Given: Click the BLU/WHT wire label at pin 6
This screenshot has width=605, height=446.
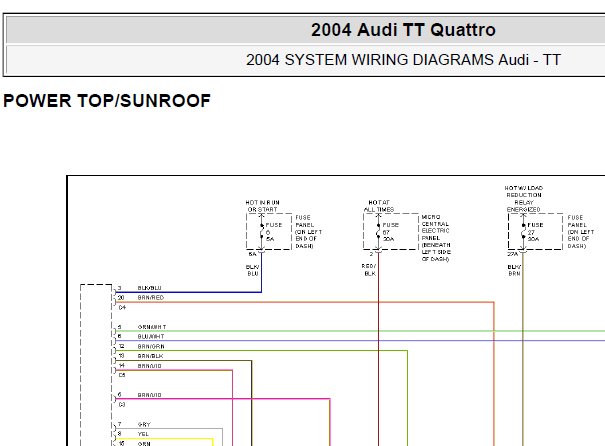Looking at the screenshot, I should [x=151, y=337].
